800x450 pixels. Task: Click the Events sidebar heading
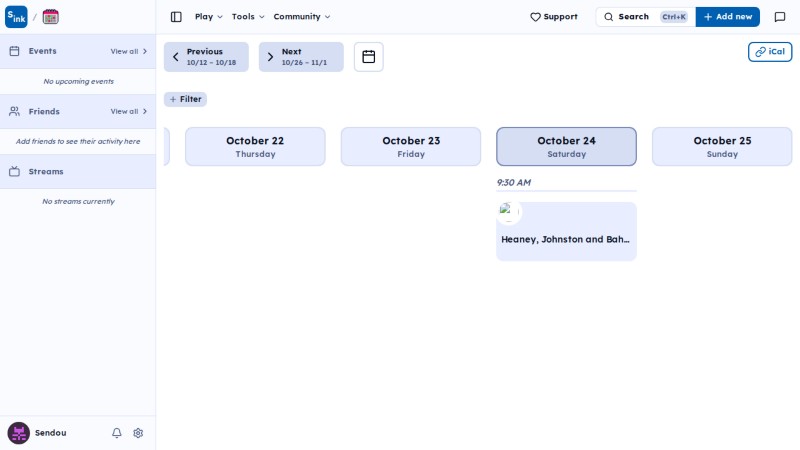pyautogui.click(x=42, y=51)
